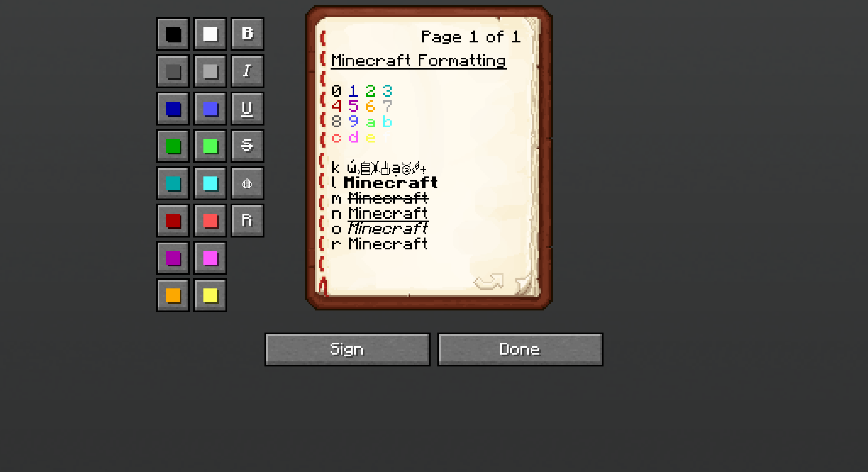Click the strikethrough S formatting button

(x=247, y=146)
